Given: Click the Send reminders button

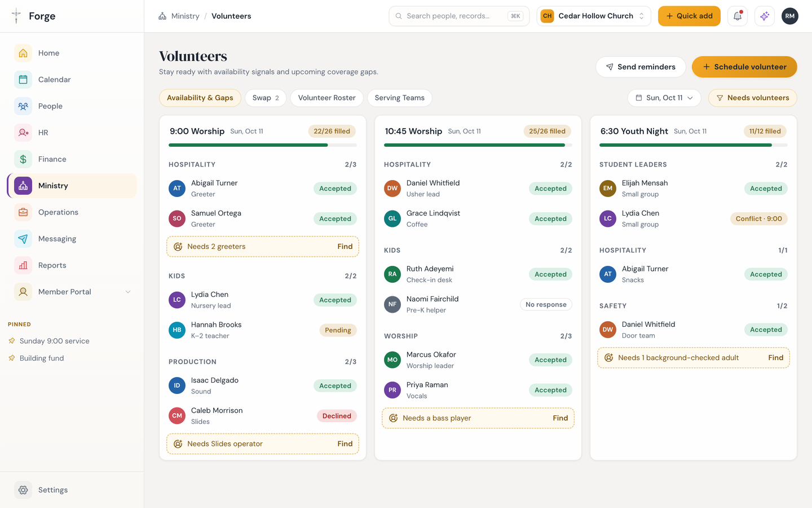Looking at the screenshot, I should 641,67.
